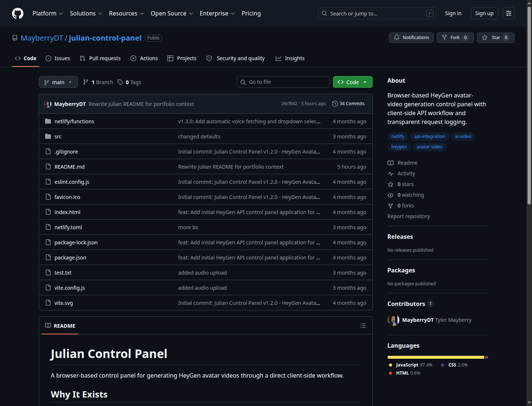Click the file icon for vite.svg

tap(48, 303)
